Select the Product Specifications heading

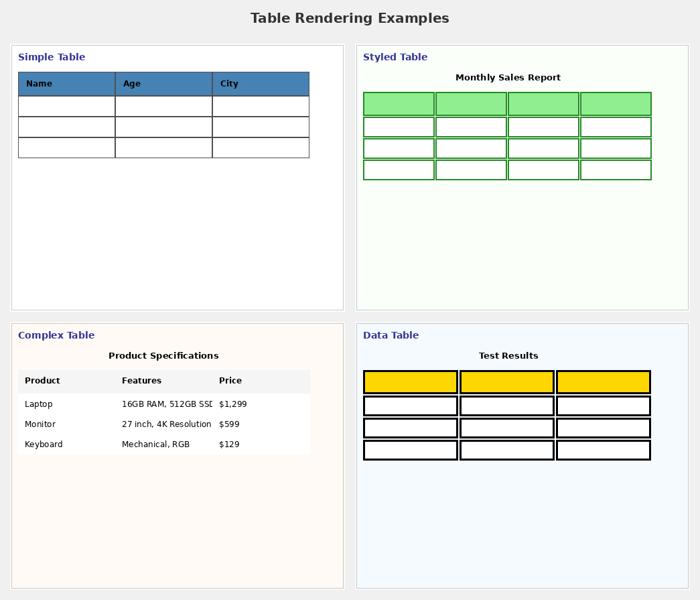tap(163, 356)
